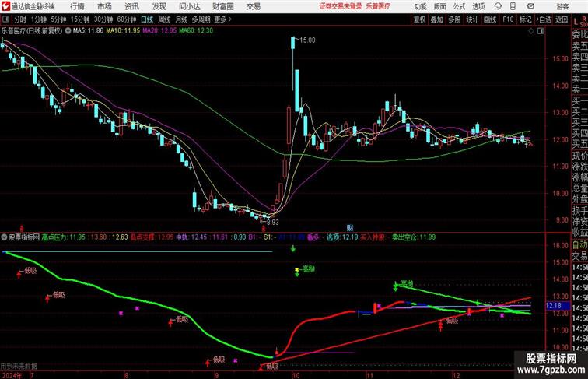Click the 通达信 red logo icon

pos(5,6)
